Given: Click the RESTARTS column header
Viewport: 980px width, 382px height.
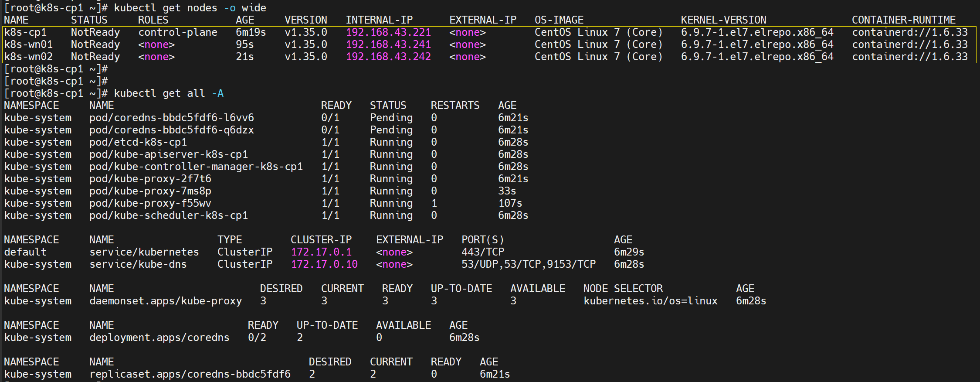Looking at the screenshot, I should pyautogui.click(x=455, y=106).
